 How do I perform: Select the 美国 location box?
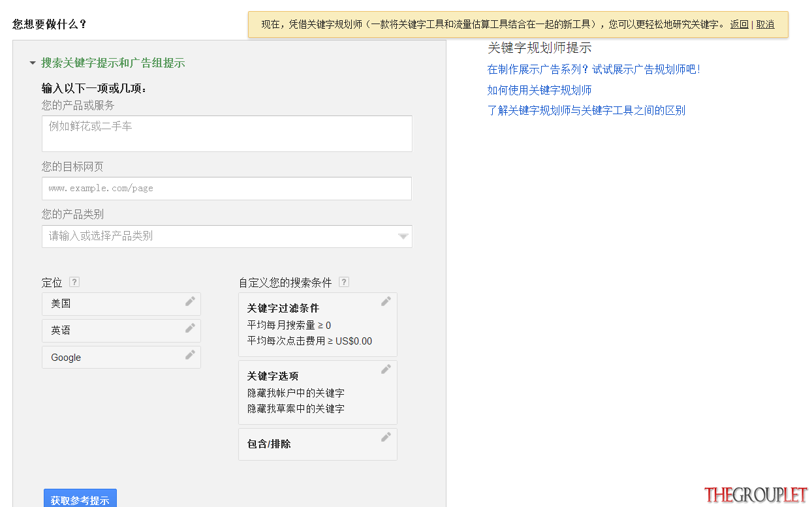pyautogui.click(x=121, y=304)
